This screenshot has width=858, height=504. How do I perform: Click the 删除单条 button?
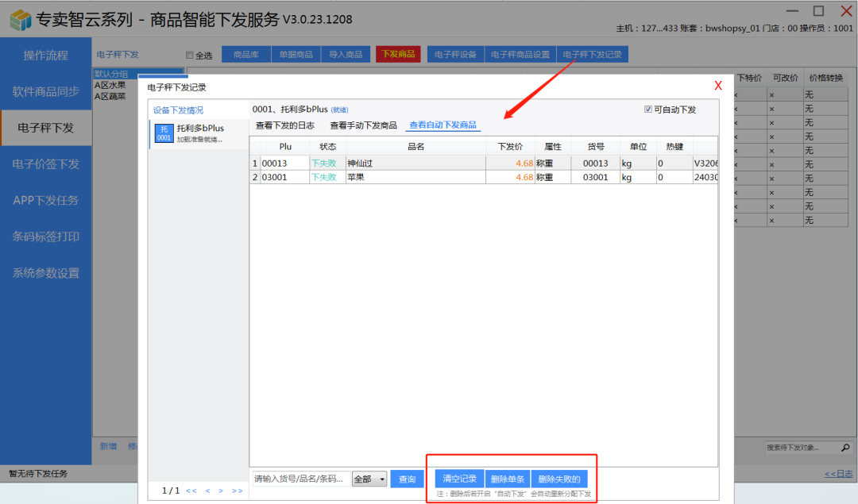pyautogui.click(x=507, y=479)
